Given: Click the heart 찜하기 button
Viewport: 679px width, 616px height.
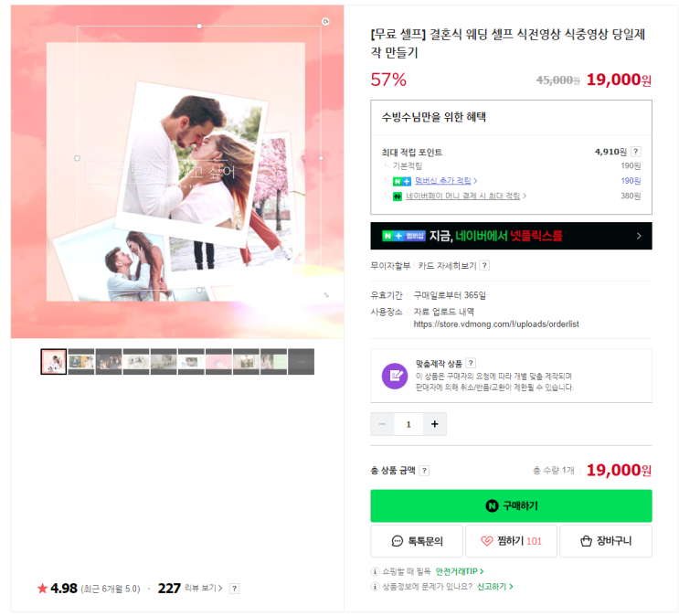Looking at the screenshot, I should point(512,541).
